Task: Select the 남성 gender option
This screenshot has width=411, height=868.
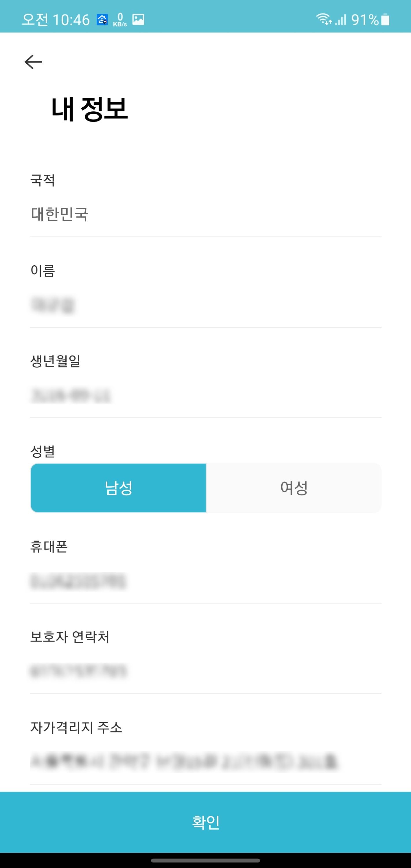Action: 118,488
